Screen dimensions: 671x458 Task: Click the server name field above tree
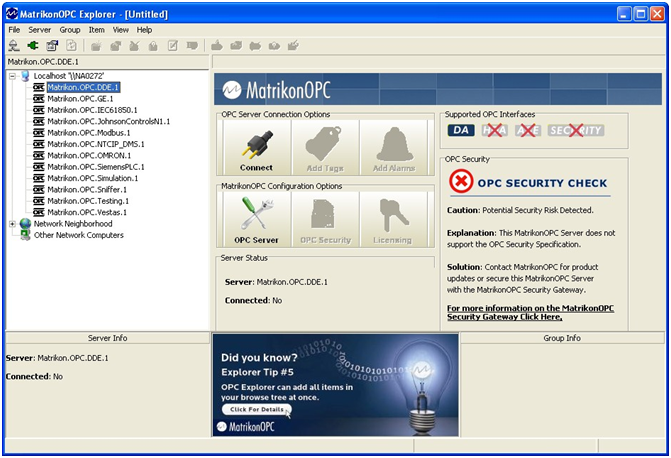coord(107,62)
